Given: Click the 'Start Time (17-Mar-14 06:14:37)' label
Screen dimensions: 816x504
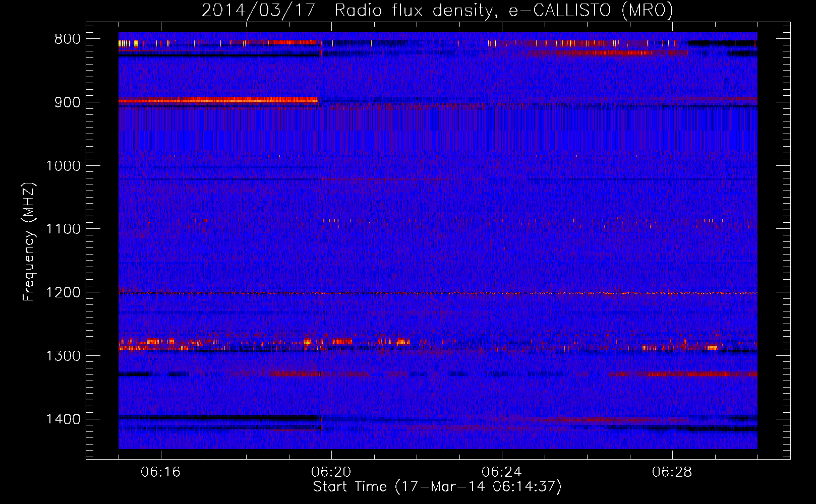Looking at the screenshot, I should pos(437,487).
